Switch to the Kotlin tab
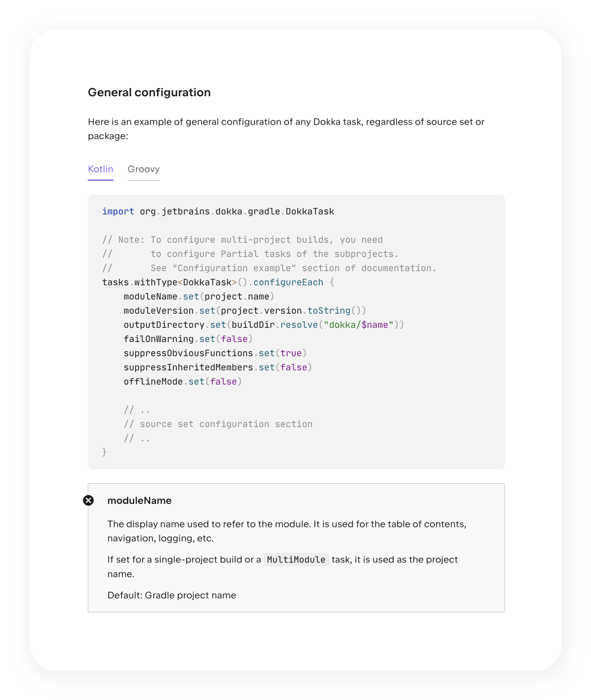This screenshot has width=591, height=700. (100, 170)
